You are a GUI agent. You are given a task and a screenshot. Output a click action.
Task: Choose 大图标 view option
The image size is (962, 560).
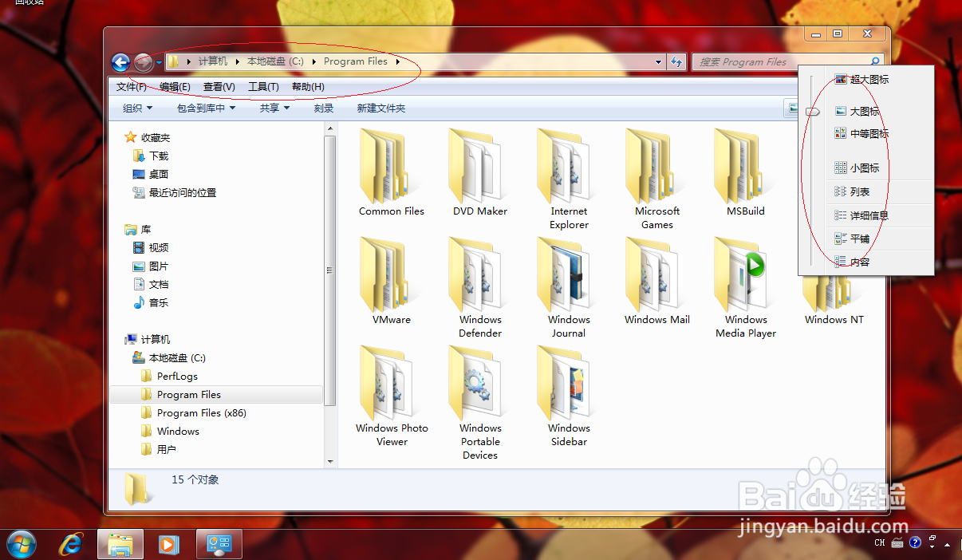[x=858, y=112]
